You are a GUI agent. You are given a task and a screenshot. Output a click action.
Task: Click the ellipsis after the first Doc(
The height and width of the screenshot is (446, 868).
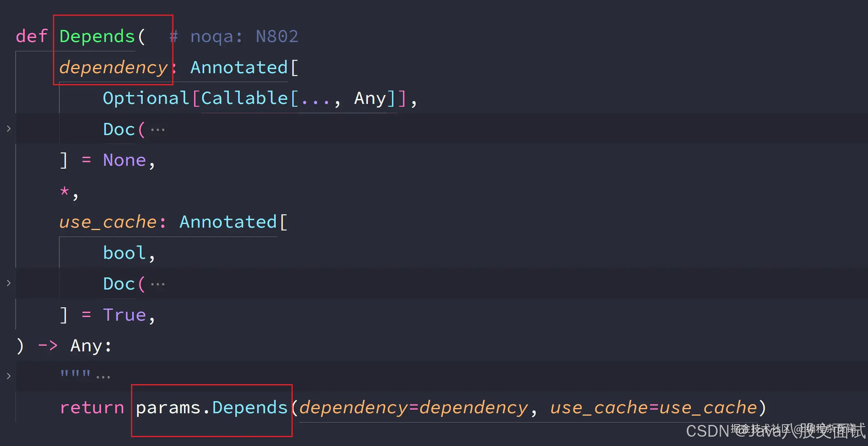tap(158, 130)
